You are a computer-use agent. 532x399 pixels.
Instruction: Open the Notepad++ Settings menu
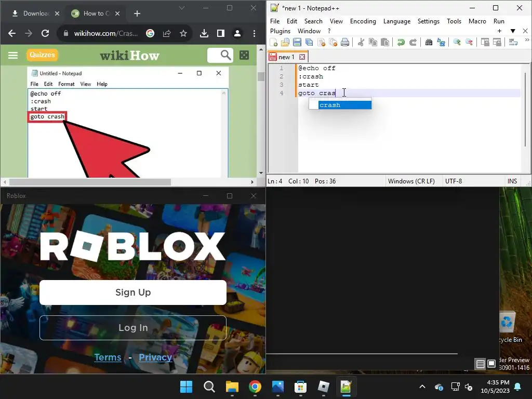(x=429, y=21)
